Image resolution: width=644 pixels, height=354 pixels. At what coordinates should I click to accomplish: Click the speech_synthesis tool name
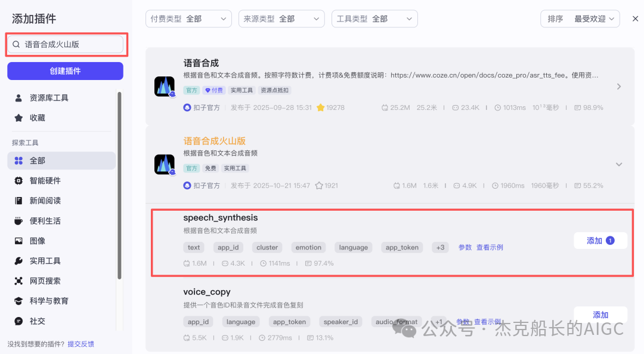tap(221, 218)
